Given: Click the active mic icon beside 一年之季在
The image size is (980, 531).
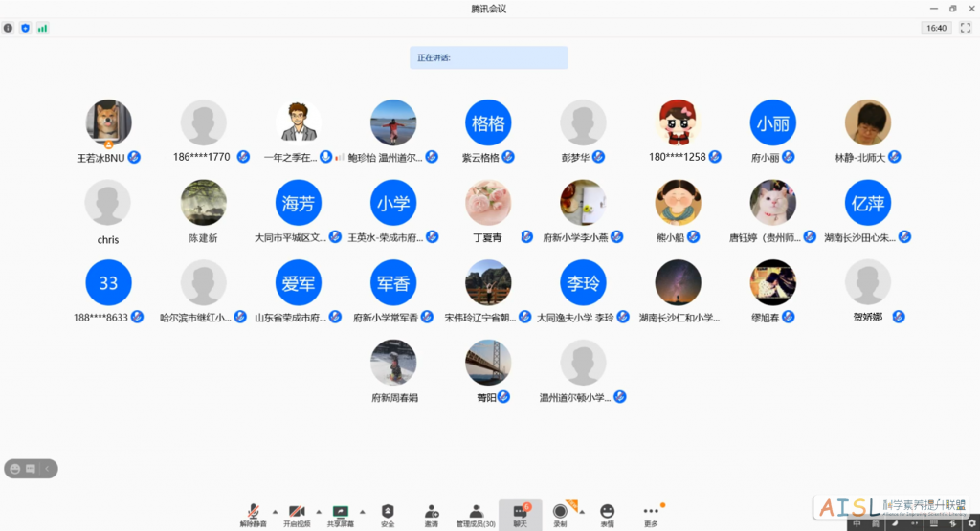Looking at the screenshot, I should coord(325,157).
